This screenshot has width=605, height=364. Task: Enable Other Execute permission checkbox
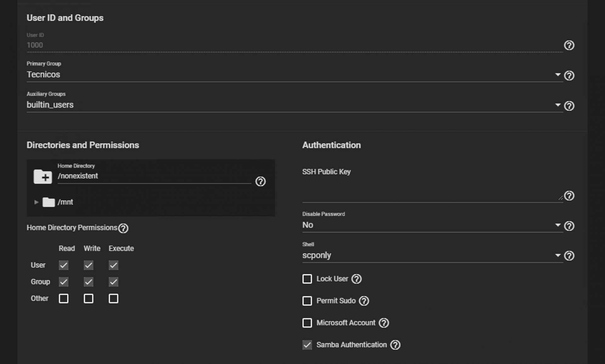click(113, 298)
